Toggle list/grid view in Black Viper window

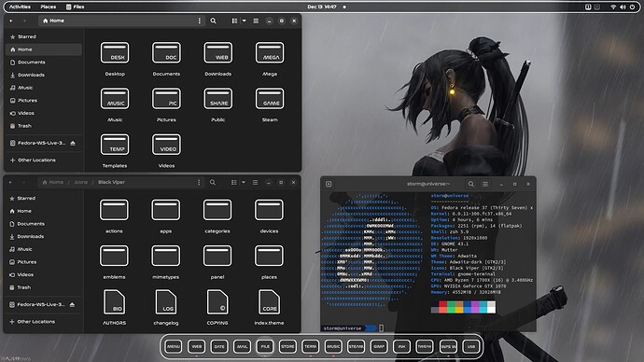point(233,182)
